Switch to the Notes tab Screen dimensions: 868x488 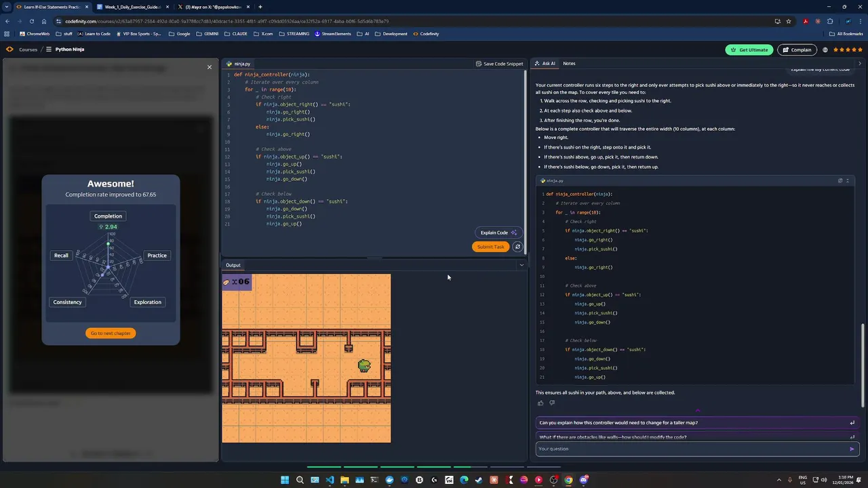click(x=569, y=64)
